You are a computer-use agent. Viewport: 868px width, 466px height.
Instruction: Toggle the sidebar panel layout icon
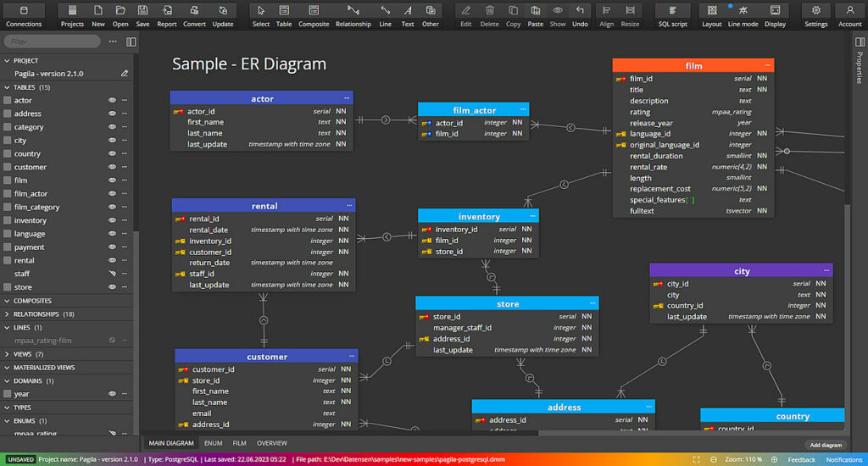131,42
